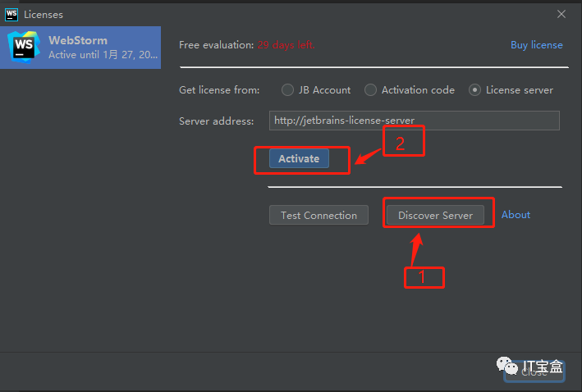Click the WS icon in title bar
582x392 pixels.
[11, 15]
